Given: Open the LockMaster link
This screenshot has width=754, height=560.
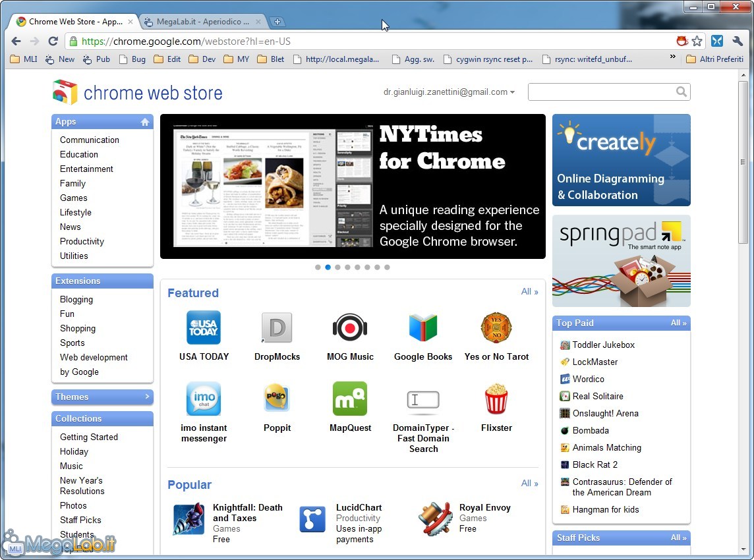Looking at the screenshot, I should [595, 362].
